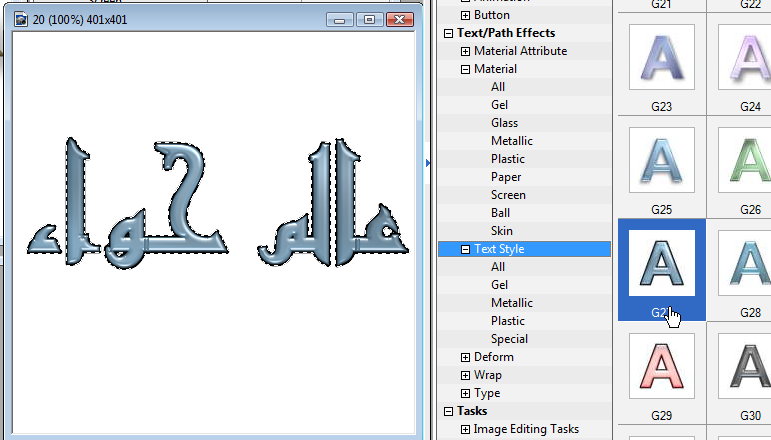Select the G29 red text style
This screenshot has width=771, height=440.
(x=661, y=366)
